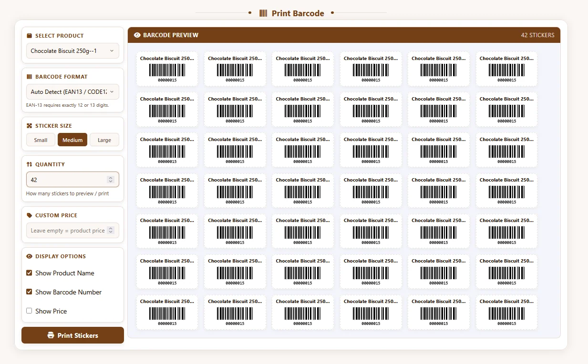Screen dimensions: 588x364
Task: Click the custom price spinner arrows
Action: (x=111, y=231)
